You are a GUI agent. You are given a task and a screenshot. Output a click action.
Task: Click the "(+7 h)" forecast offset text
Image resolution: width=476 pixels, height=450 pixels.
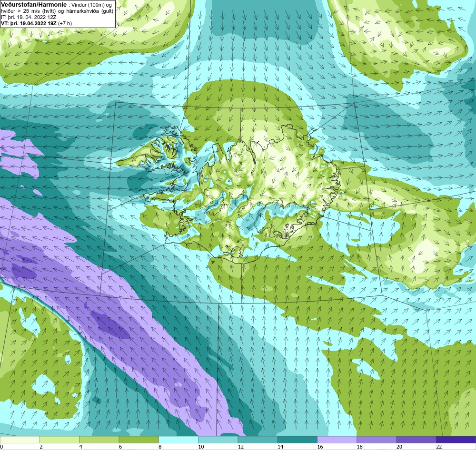pos(65,23)
